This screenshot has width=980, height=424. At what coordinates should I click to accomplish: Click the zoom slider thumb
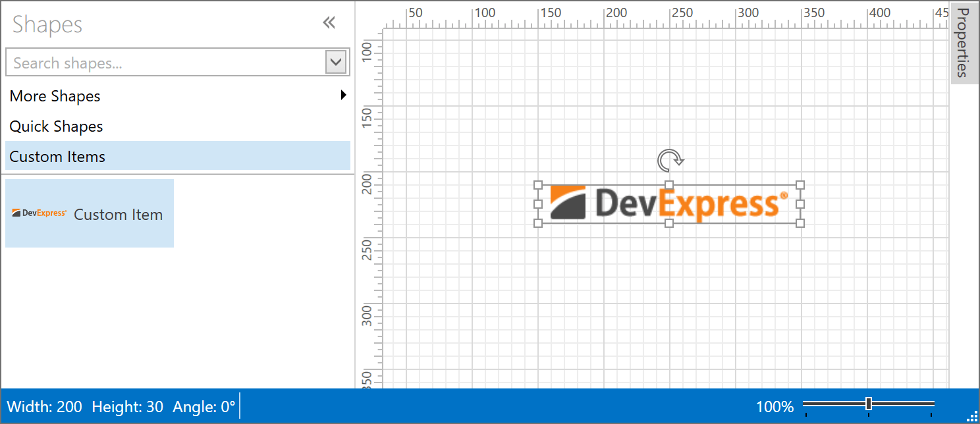click(x=869, y=402)
